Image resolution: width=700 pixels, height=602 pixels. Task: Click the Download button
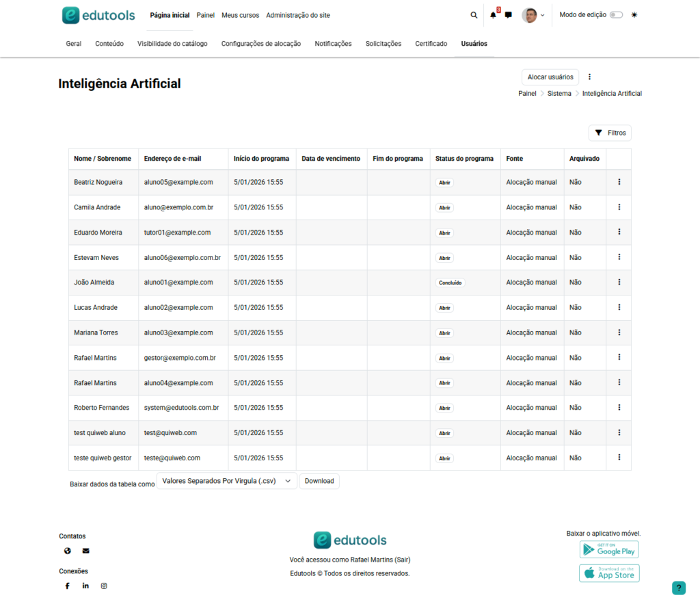pos(319,481)
